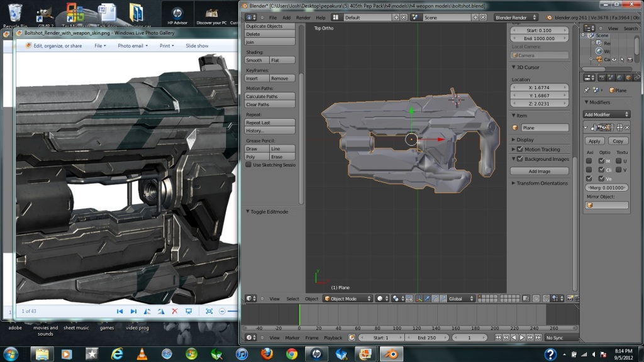Click rotate clockwise icon in Photo Gallery
Screen dimensions: 644x362
pos(161,311)
